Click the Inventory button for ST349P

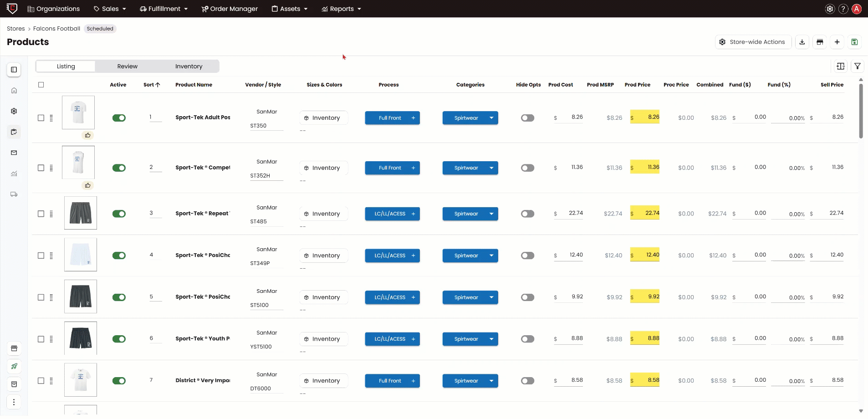[x=324, y=255]
